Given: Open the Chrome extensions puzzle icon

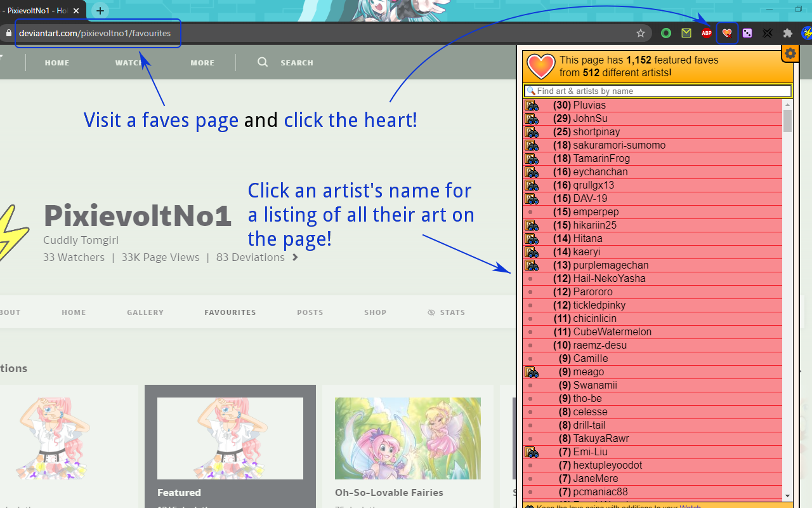Looking at the screenshot, I should pyautogui.click(x=788, y=33).
